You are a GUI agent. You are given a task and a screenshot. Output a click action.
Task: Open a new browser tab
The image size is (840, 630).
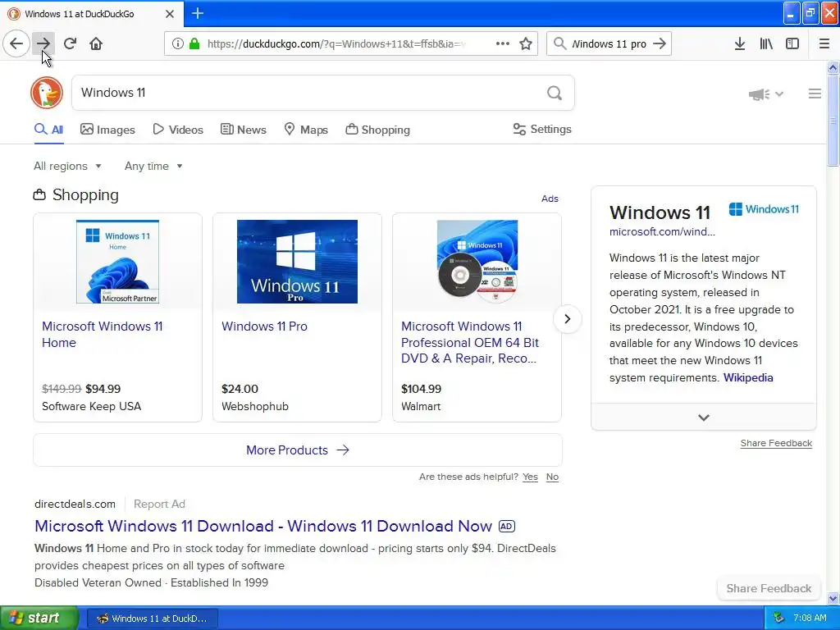[198, 13]
